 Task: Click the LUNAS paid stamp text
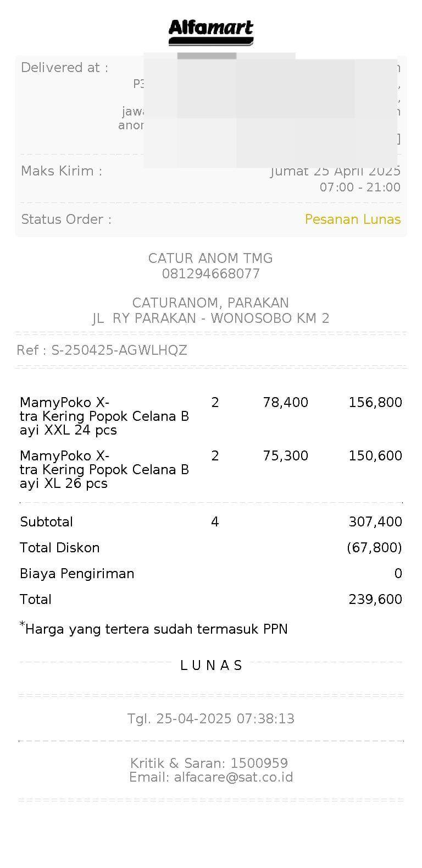211,666
